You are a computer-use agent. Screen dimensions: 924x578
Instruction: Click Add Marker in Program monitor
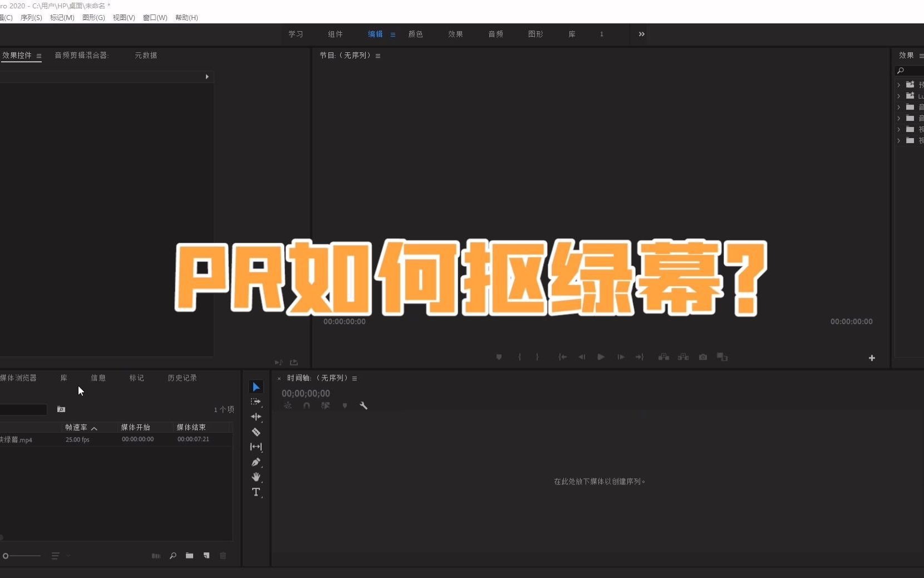[499, 357]
